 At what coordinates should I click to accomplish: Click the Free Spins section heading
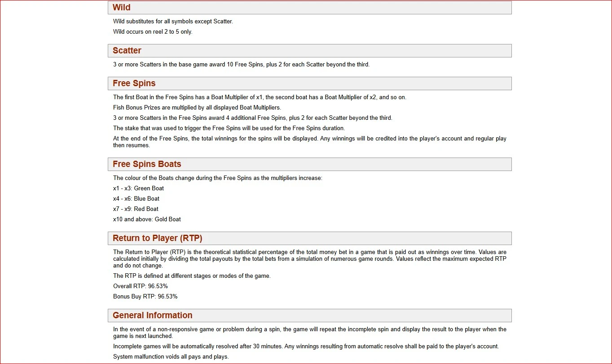point(309,83)
